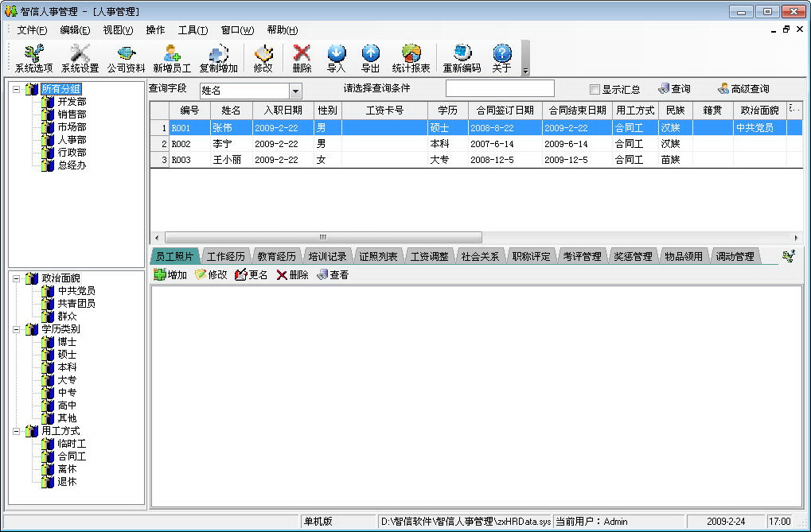Click 删除 in the photo sub-toolbar
811x532 pixels.
tap(292, 275)
